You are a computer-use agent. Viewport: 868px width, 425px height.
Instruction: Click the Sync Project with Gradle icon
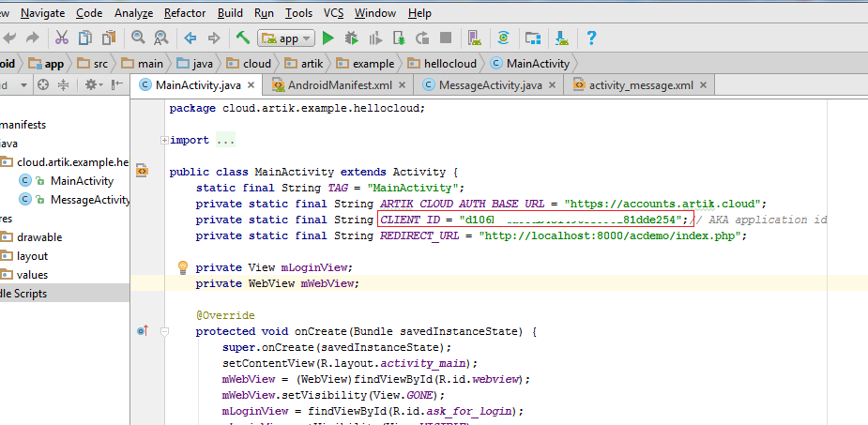point(503,38)
